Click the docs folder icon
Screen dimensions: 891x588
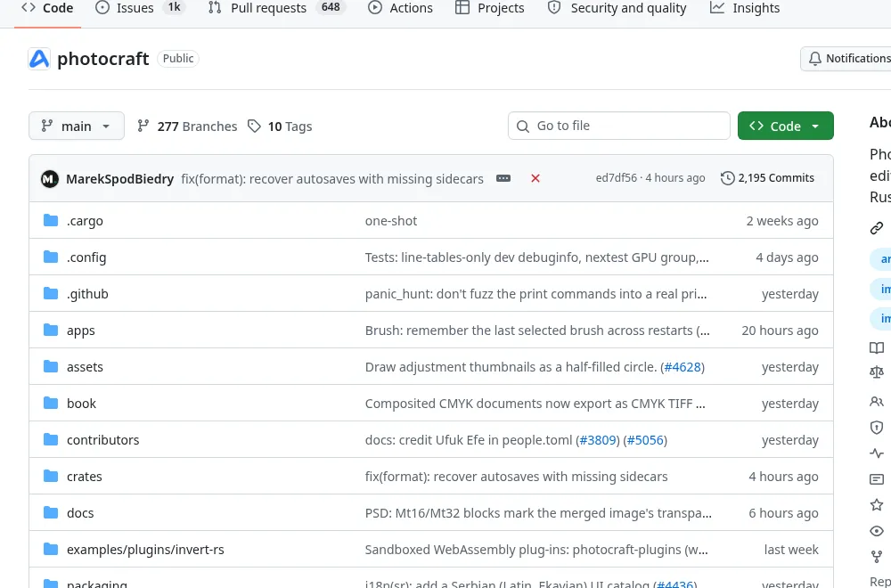click(51, 512)
